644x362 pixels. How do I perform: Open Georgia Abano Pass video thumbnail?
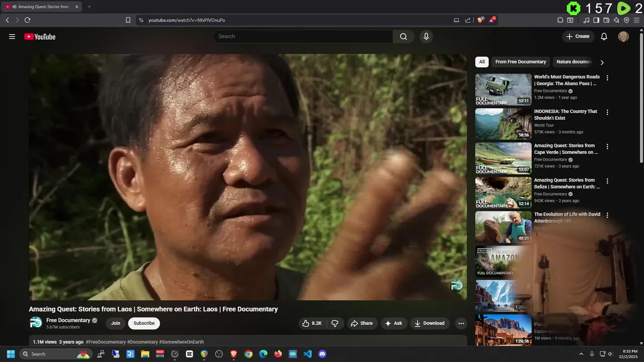point(503,89)
